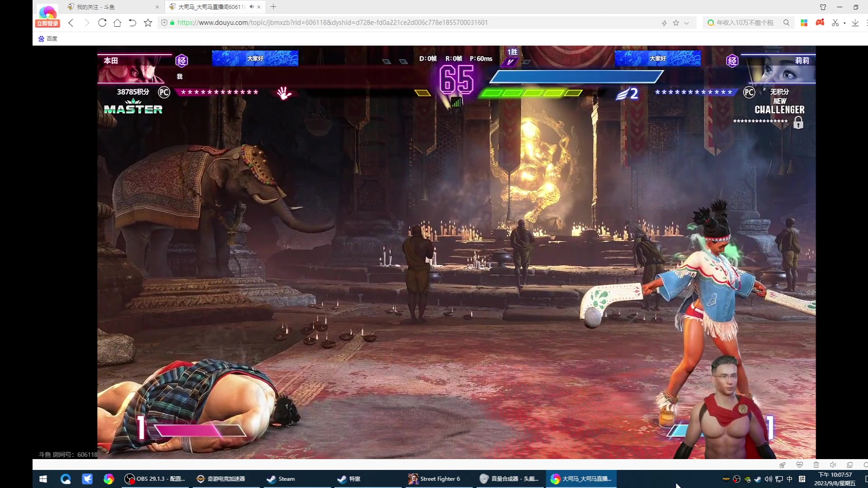The image size is (868, 488).
Task: Toggle the 中 input language indicator
Action: pyautogui.click(x=789, y=479)
